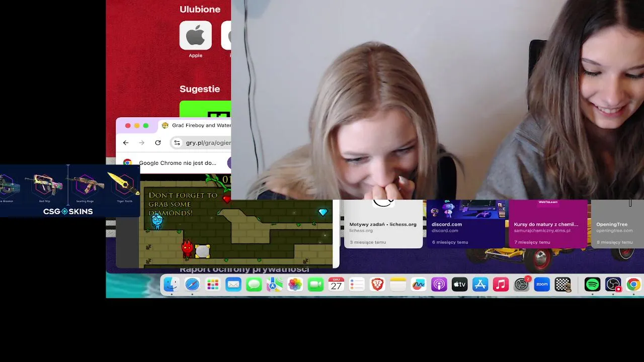Go back in the Chrome window
The height and width of the screenshot is (362, 644).
126,143
